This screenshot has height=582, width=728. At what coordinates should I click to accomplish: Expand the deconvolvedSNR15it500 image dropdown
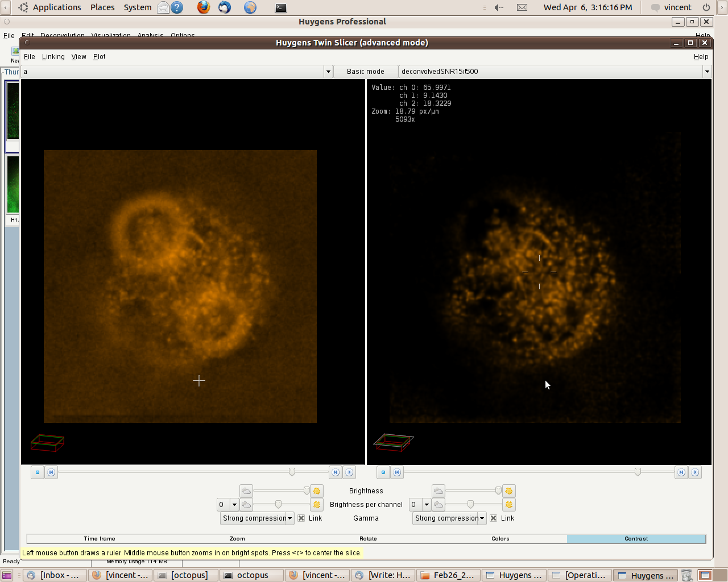[707, 72]
